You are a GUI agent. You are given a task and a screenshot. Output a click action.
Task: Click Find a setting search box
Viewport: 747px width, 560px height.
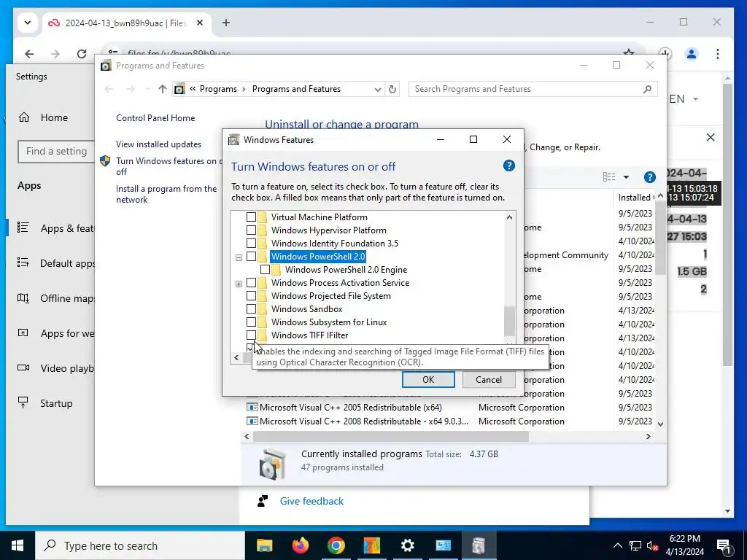click(56, 152)
